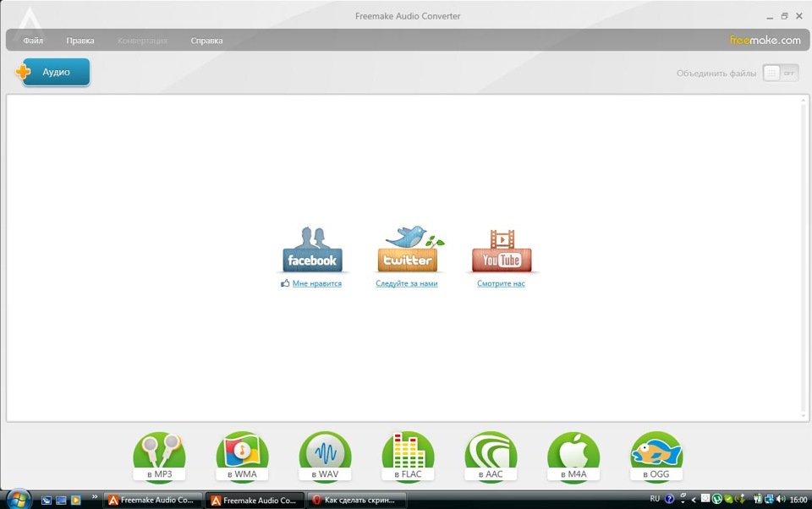Open the RU language indicator
Image resolution: width=812 pixels, height=509 pixels.
tap(655, 499)
